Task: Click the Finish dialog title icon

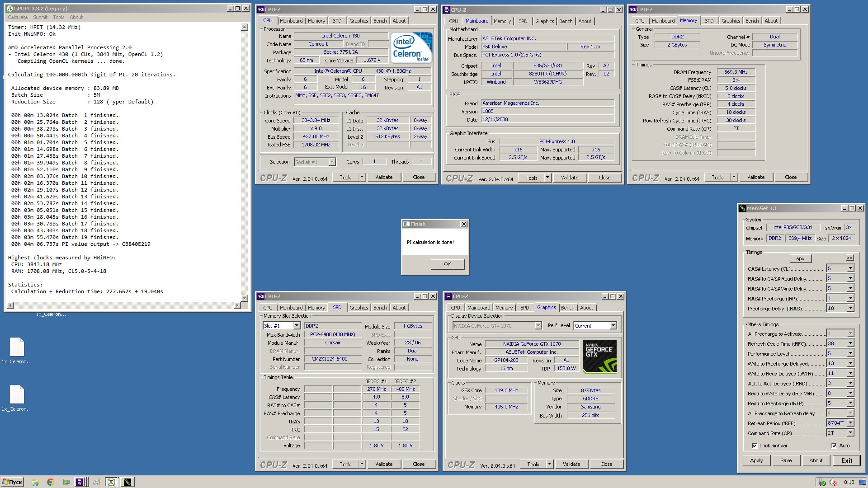Action: pyautogui.click(x=406, y=224)
